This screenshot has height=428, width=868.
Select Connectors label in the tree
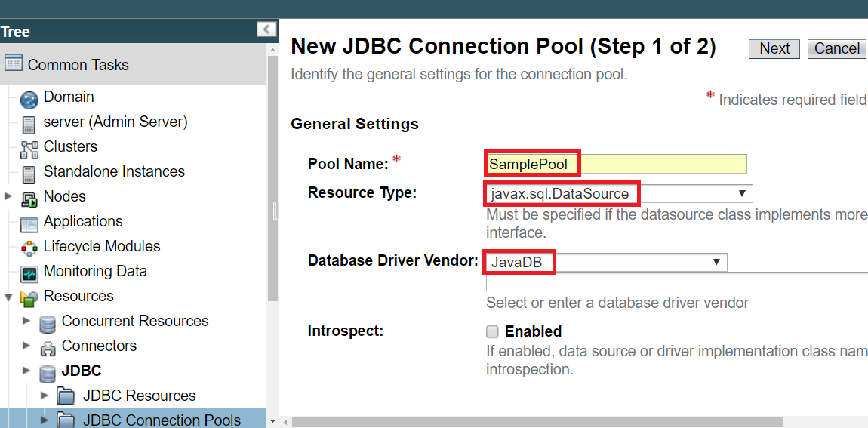[99, 346]
